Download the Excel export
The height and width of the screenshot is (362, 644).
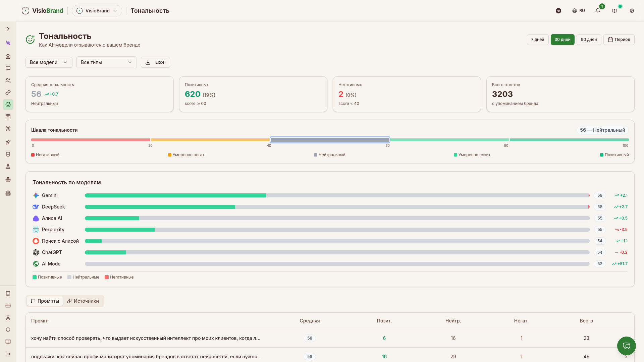(155, 62)
